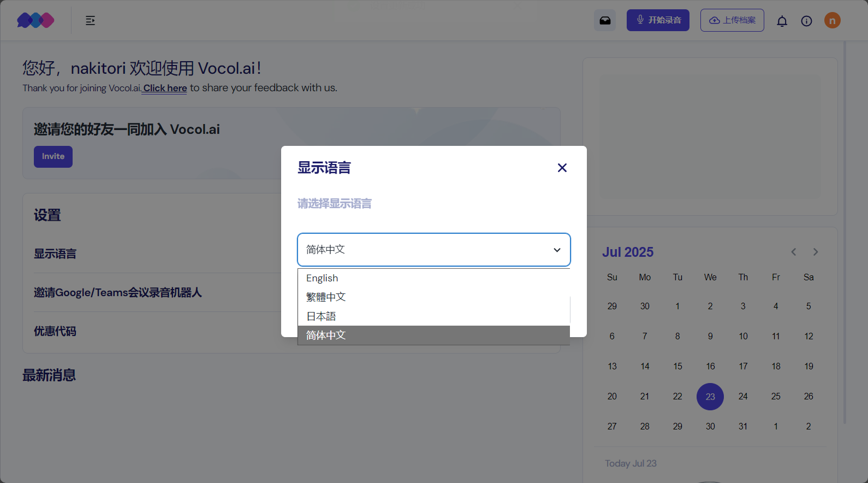Select English from the language list
The width and height of the screenshot is (868, 483).
click(434, 278)
